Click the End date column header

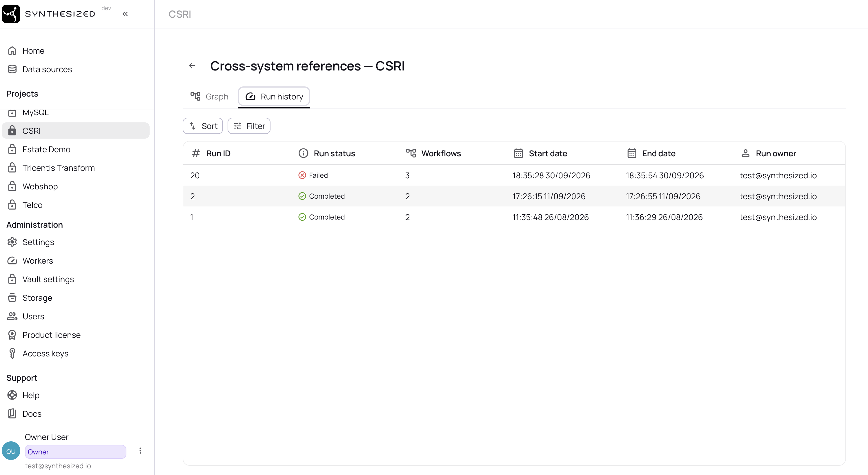pos(651,153)
